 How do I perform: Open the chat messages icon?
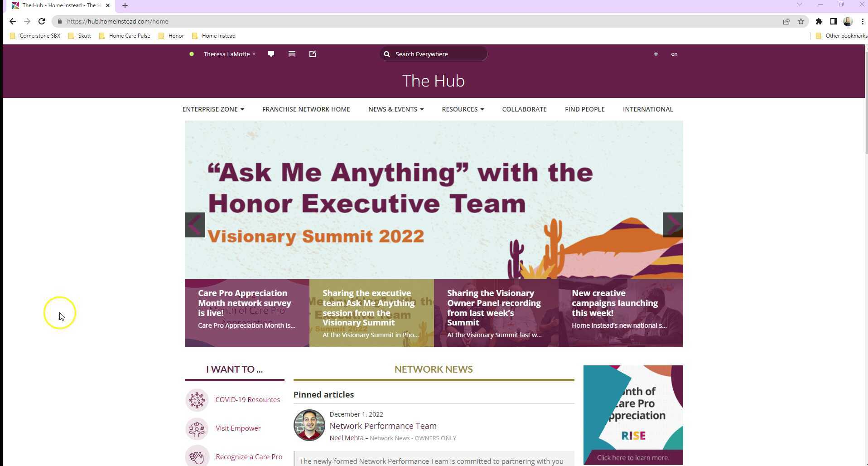[271, 54]
